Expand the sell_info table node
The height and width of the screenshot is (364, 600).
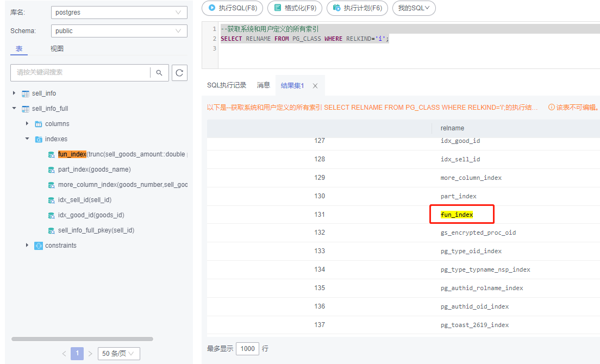pos(14,93)
